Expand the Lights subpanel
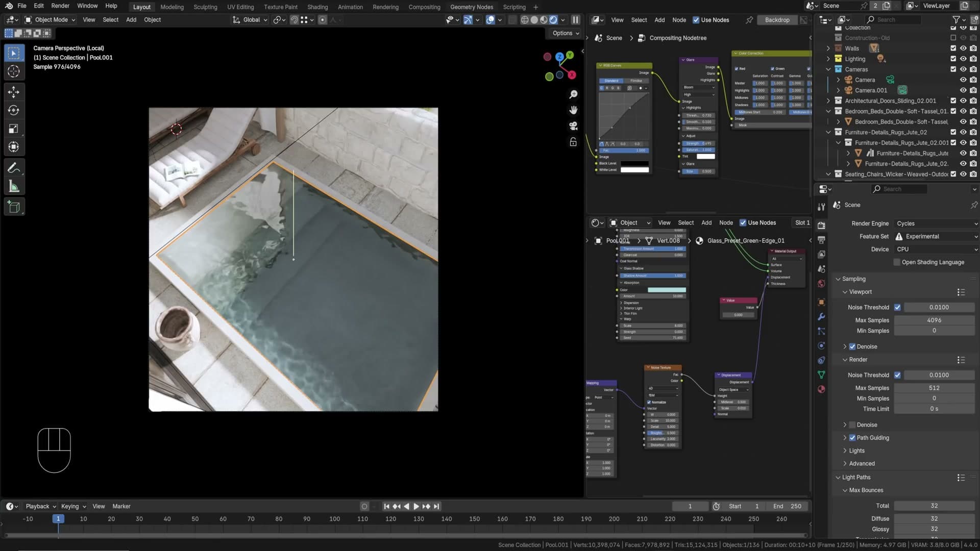Viewport: 980px width, 551px height. [856, 450]
